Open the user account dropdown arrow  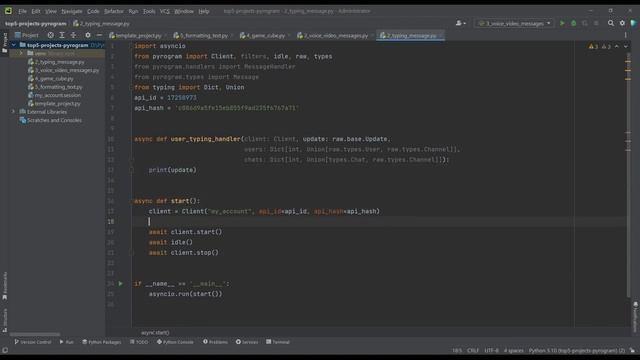(464, 24)
